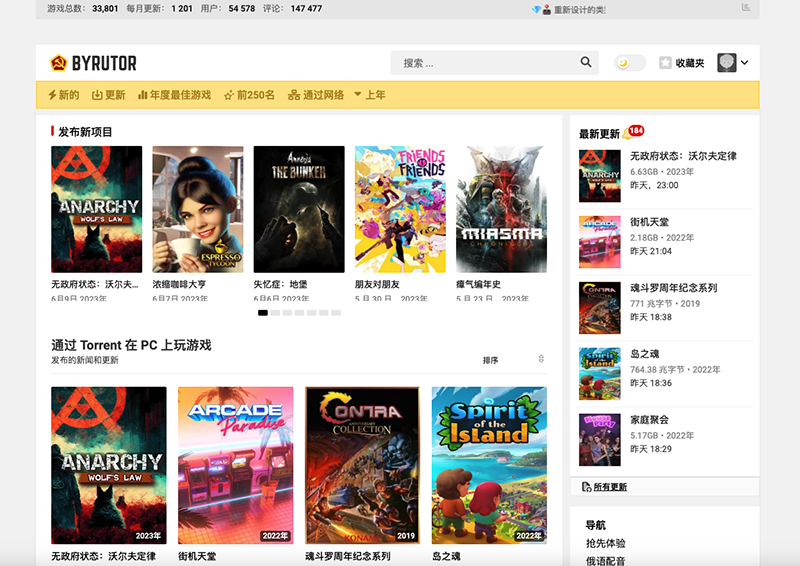Select the second carousel page dot

(275, 313)
